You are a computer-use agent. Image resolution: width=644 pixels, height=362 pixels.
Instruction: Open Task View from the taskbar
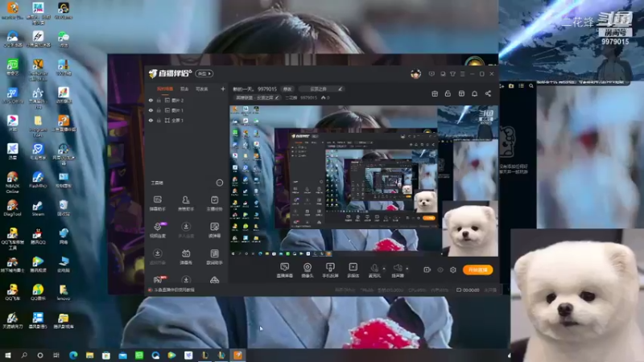click(x=56, y=355)
